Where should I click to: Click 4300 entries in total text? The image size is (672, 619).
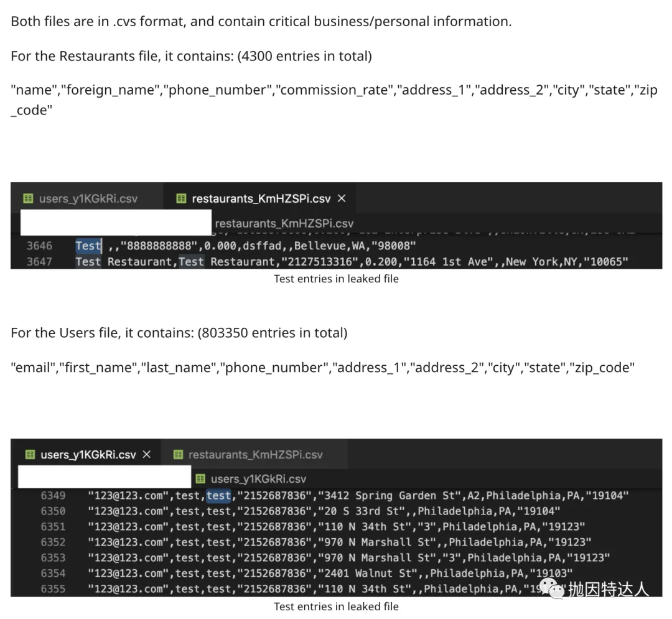[305, 56]
